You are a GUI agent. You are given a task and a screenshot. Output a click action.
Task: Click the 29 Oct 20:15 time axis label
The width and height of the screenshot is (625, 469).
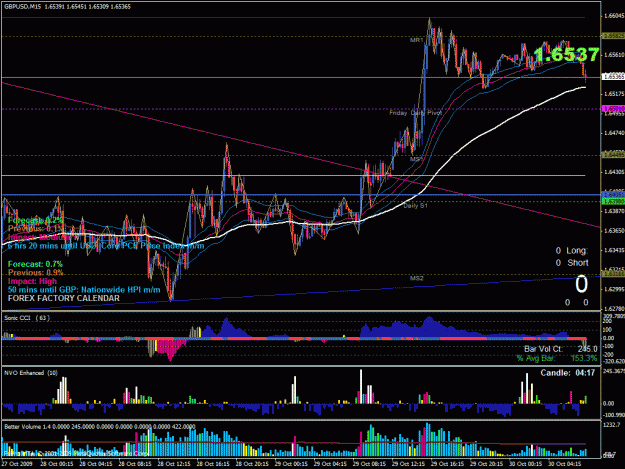486,464
